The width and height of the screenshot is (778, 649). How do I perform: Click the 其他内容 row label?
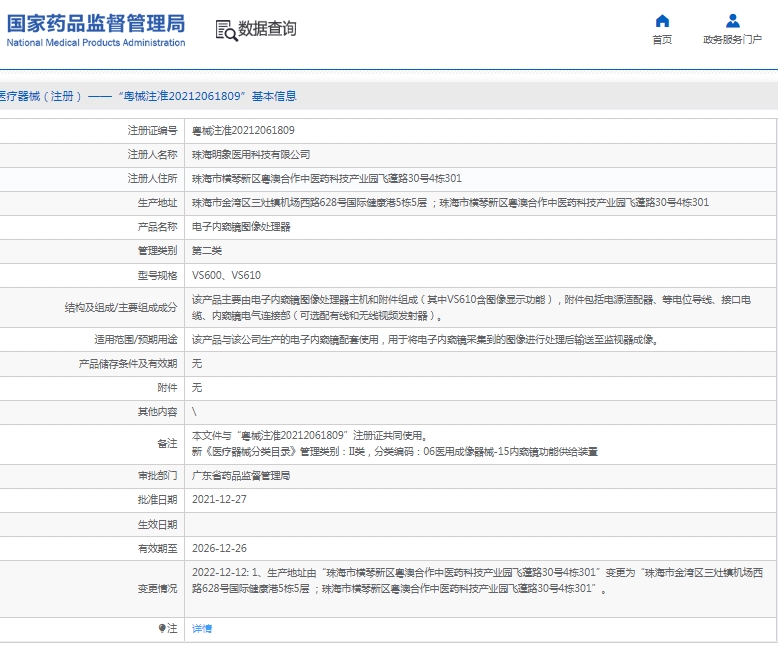point(157,412)
